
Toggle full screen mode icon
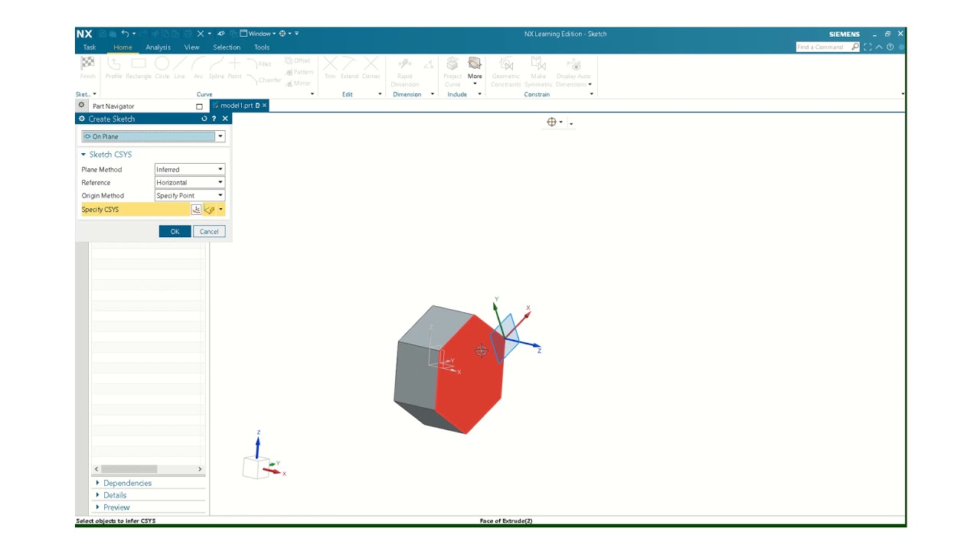(867, 47)
